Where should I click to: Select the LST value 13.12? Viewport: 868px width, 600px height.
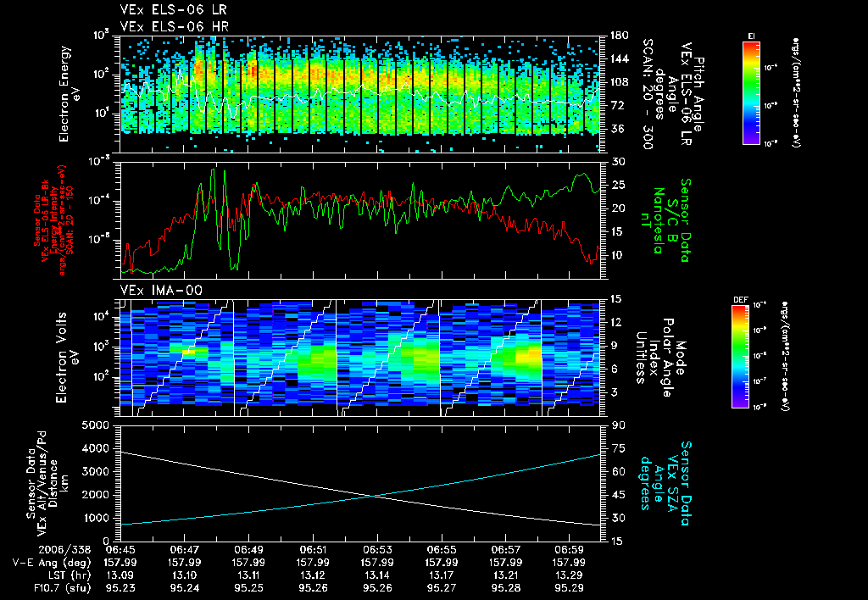point(314,575)
